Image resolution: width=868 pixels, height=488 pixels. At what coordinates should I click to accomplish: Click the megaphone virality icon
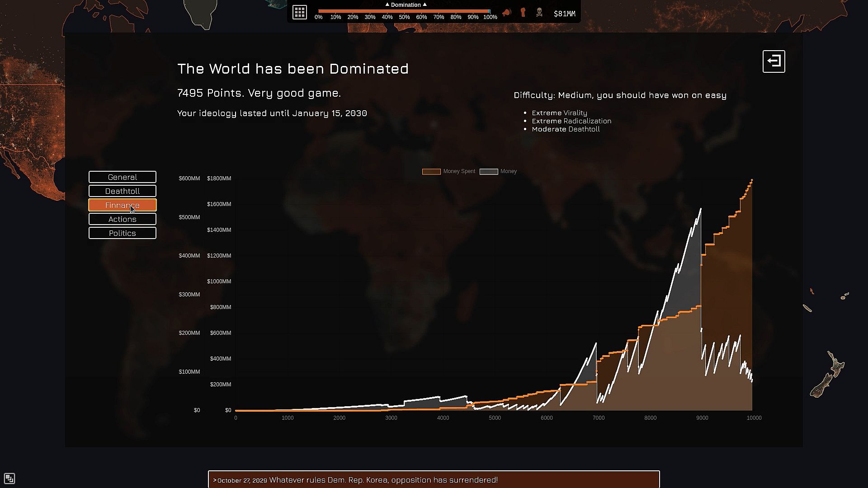(507, 13)
